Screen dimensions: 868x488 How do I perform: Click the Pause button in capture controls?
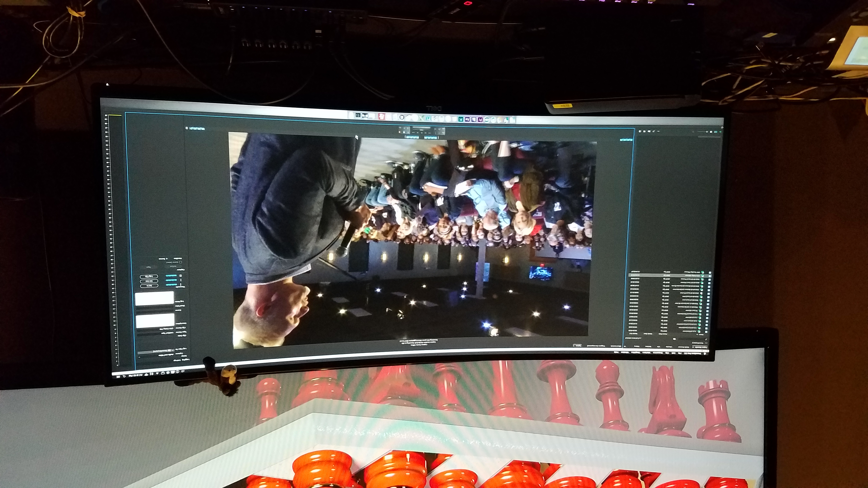(408, 132)
